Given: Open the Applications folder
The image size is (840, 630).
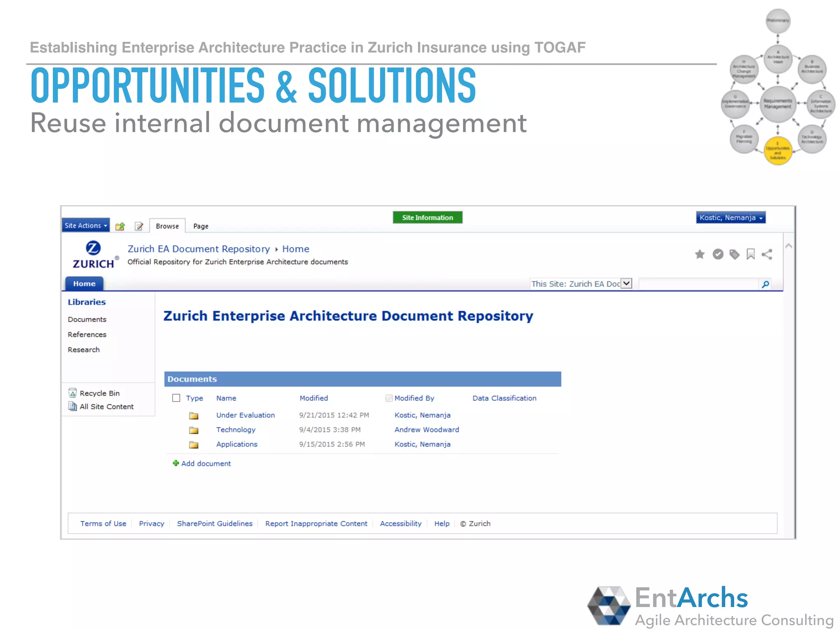Looking at the screenshot, I should [x=237, y=444].
